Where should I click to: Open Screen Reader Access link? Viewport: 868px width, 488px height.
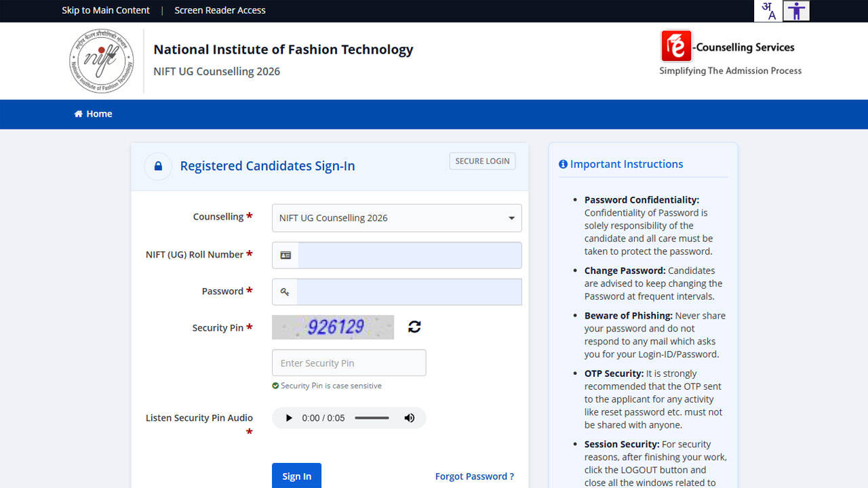pos(220,10)
